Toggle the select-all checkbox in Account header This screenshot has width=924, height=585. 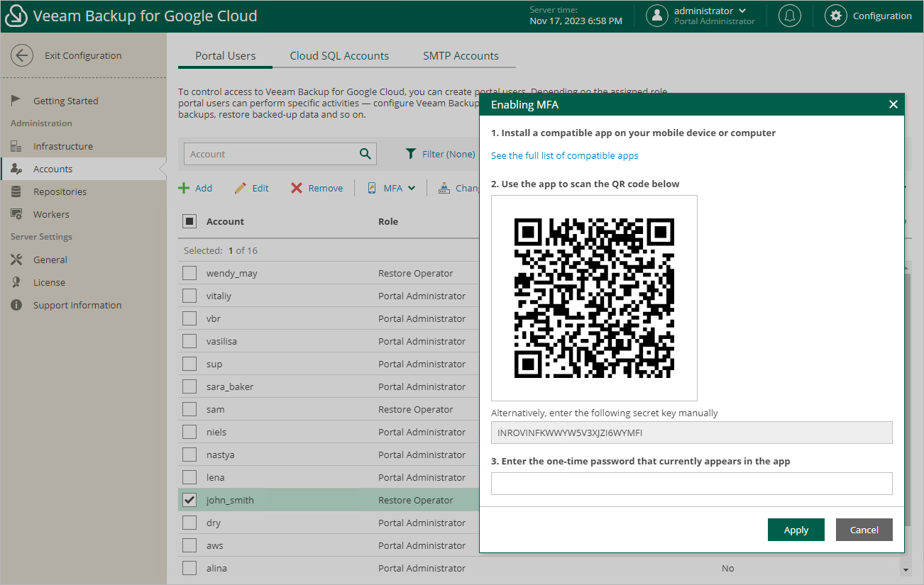pos(189,221)
